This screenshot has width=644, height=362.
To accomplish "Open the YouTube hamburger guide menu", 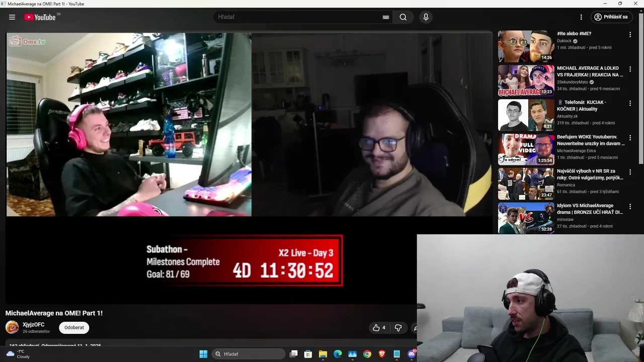I will pos(12,17).
